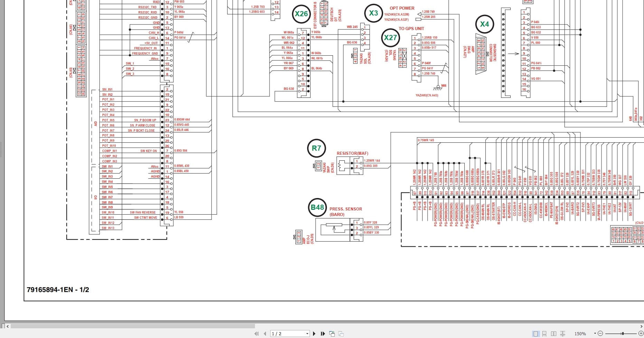The image size is (644, 338).
Task: Click inside the page number field showing 1/2
Action: [x=283, y=334]
